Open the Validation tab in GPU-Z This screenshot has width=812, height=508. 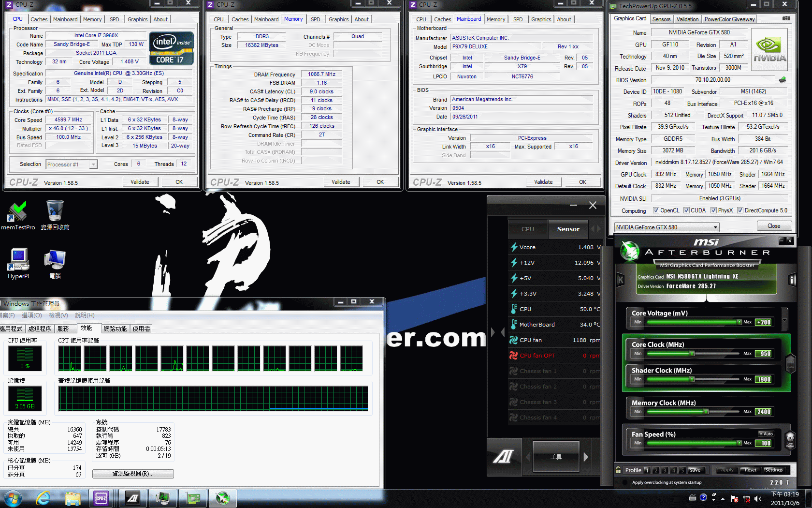pyautogui.click(x=687, y=19)
